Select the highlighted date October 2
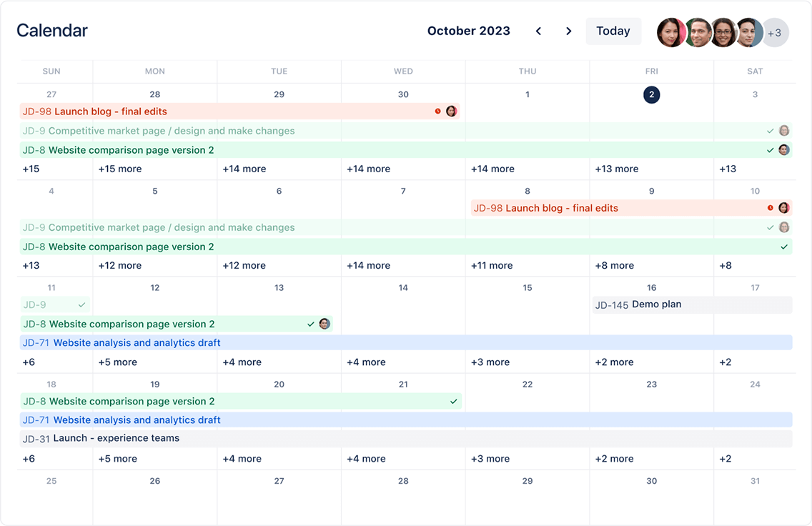Viewport: 812px width, 526px height. coord(651,94)
